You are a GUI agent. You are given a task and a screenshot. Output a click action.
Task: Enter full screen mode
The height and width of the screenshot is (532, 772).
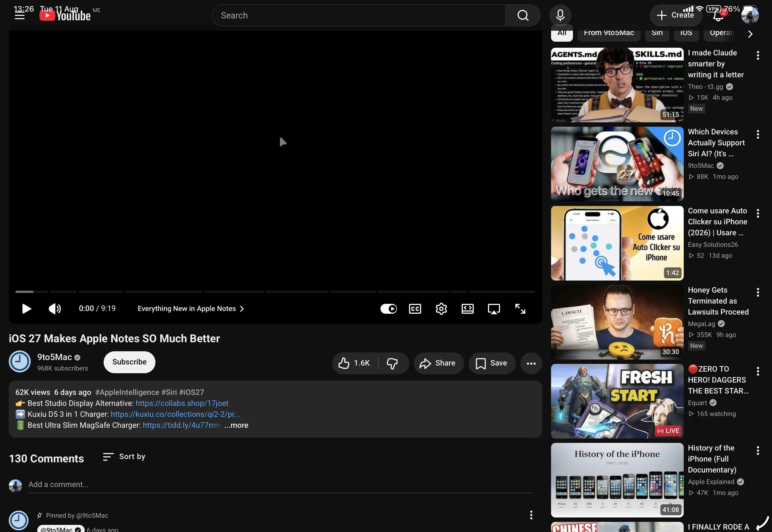(x=520, y=309)
